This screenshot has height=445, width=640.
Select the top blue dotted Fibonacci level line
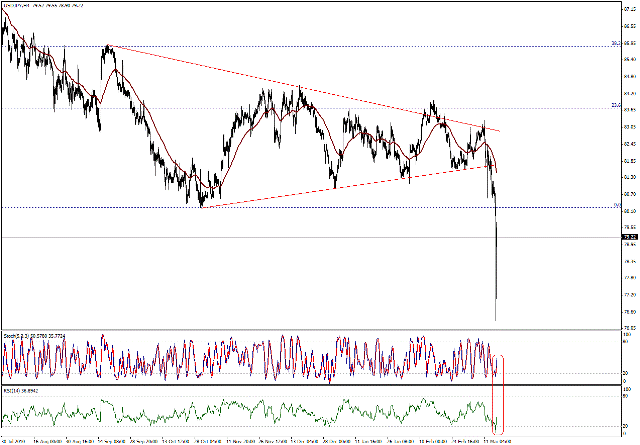click(x=300, y=46)
